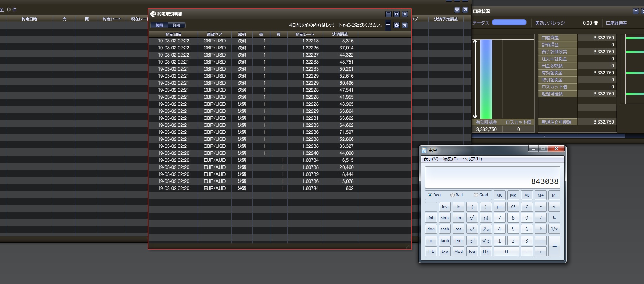Select the EUR/AUD row with profit 602
This screenshot has height=284, width=644.
pos(279,189)
